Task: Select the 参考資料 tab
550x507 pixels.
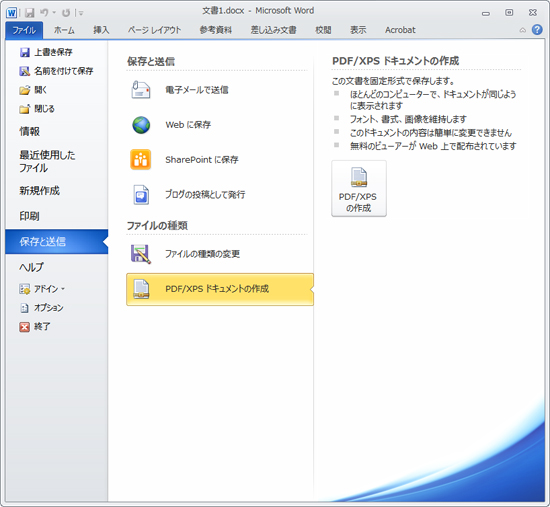Action: [x=216, y=30]
